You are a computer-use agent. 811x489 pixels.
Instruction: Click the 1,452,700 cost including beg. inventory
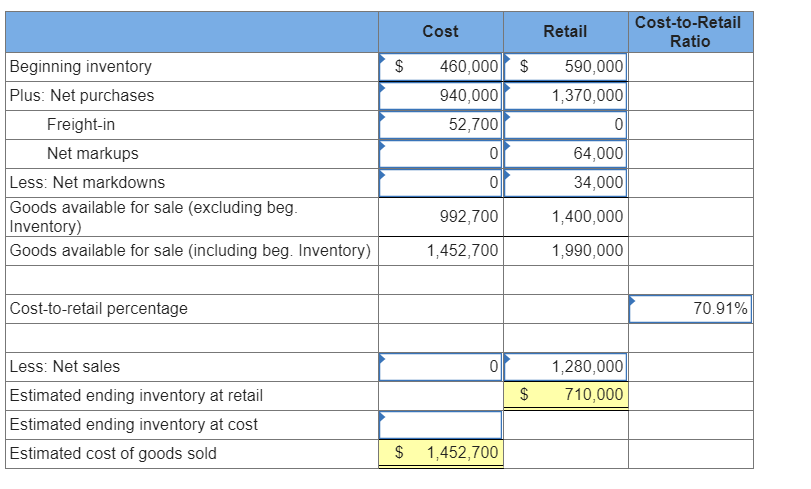(x=441, y=251)
